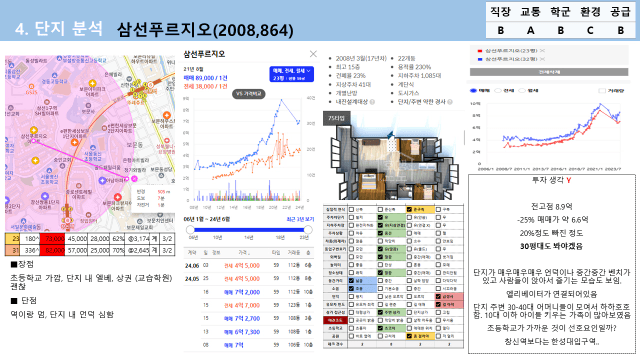This screenshot has height=360, width=640.
Task: Click the 전체삭제 button
Action: point(549,72)
